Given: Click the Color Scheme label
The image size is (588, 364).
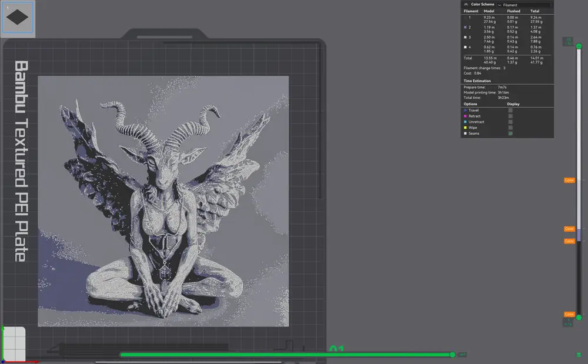Looking at the screenshot, I should 483,5.
